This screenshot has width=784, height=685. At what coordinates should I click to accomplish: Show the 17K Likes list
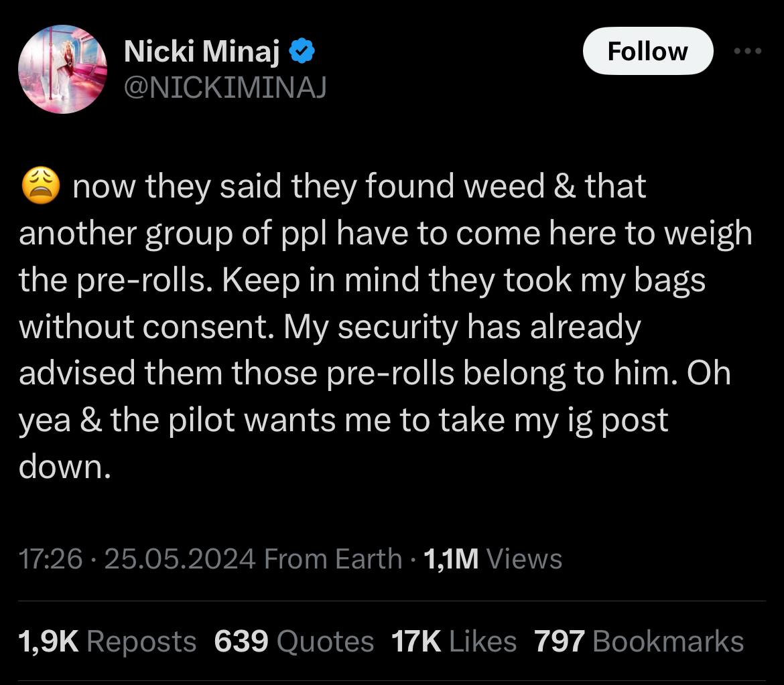pyautogui.click(x=454, y=641)
